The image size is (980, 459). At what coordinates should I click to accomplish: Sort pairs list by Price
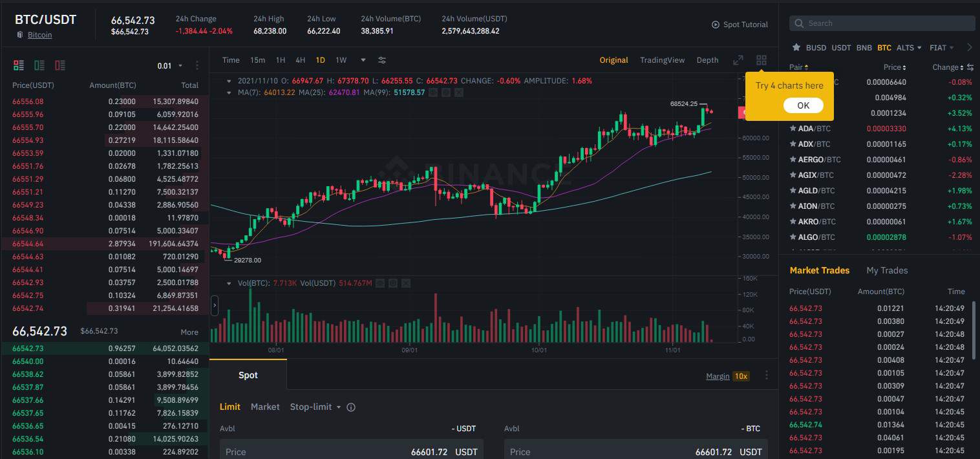click(895, 67)
